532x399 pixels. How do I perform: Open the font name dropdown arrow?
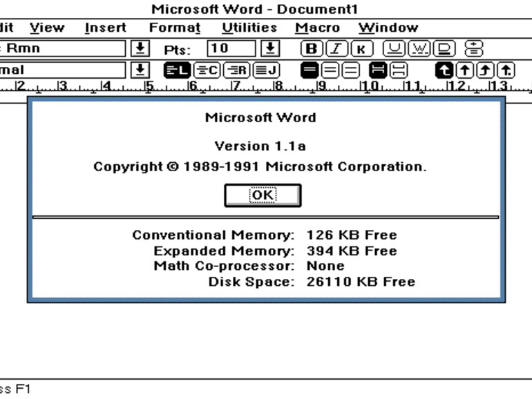click(140, 48)
